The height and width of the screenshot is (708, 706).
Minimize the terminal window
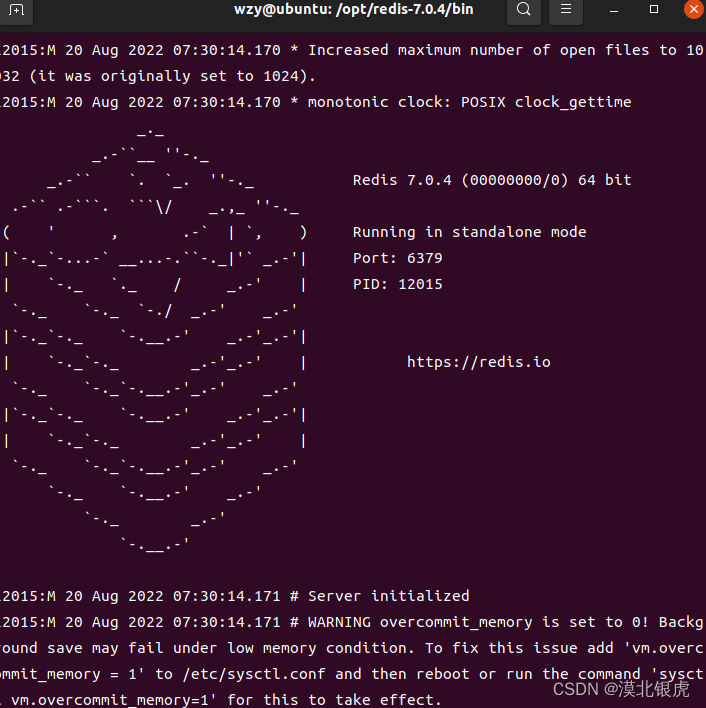click(613, 10)
